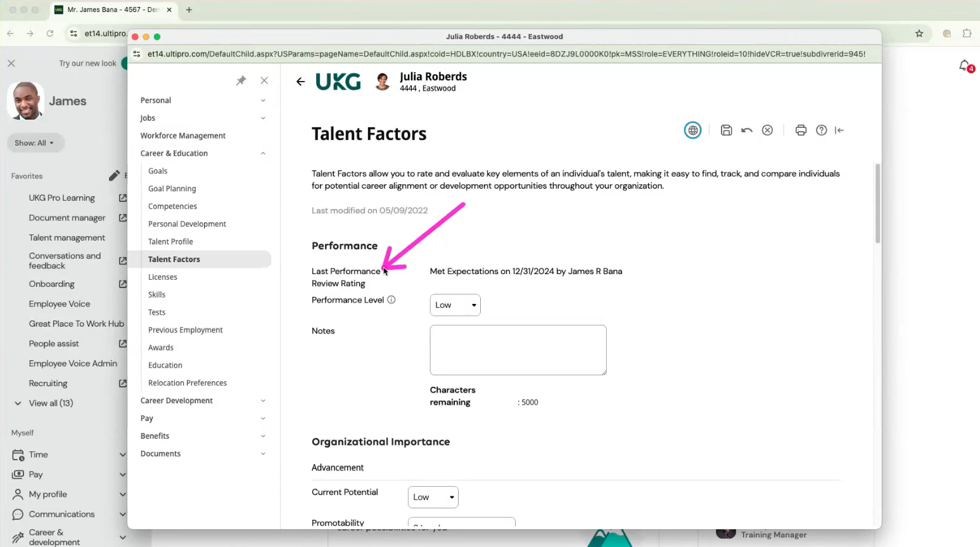Open the Current Potential dropdown
980x547 pixels.
[x=433, y=498]
